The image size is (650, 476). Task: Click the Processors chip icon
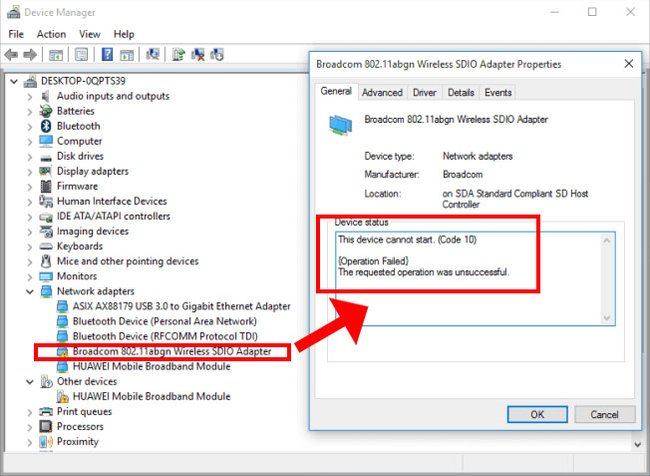[46, 426]
